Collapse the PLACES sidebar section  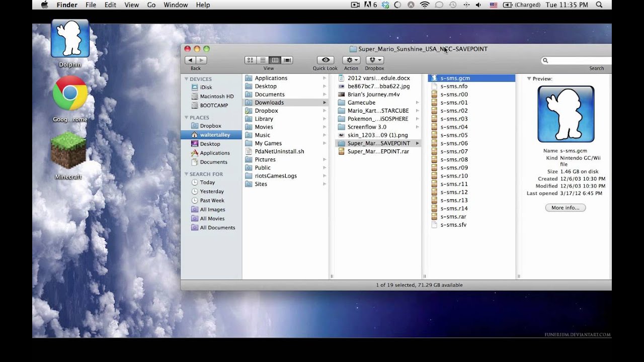pos(186,118)
